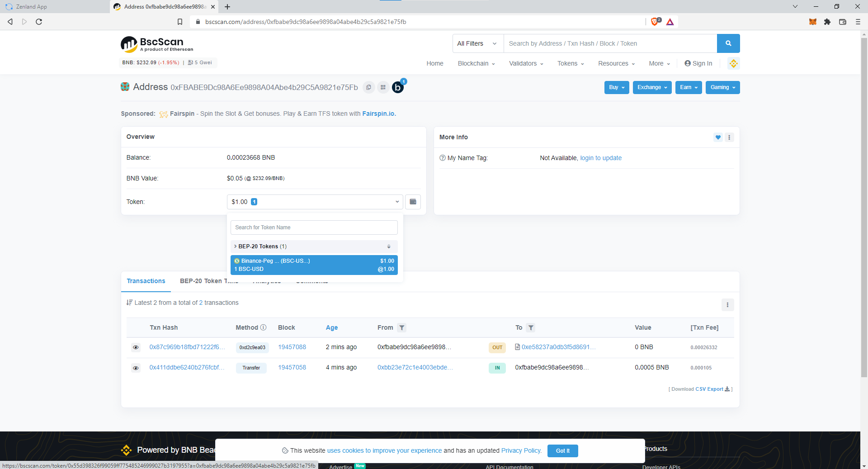This screenshot has width=868, height=469.
Task: Bookmark this page icon
Action: pos(180,22)
